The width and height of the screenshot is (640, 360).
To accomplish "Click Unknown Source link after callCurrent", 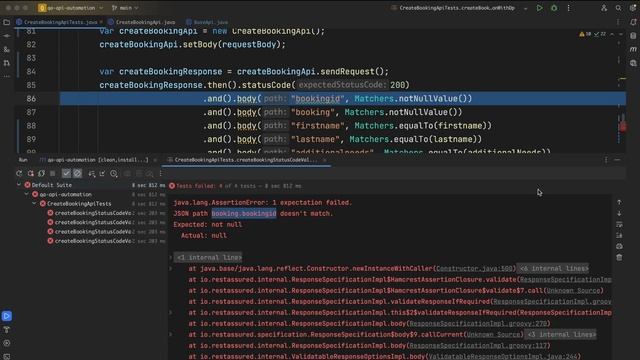I will (x=493, y=335).
